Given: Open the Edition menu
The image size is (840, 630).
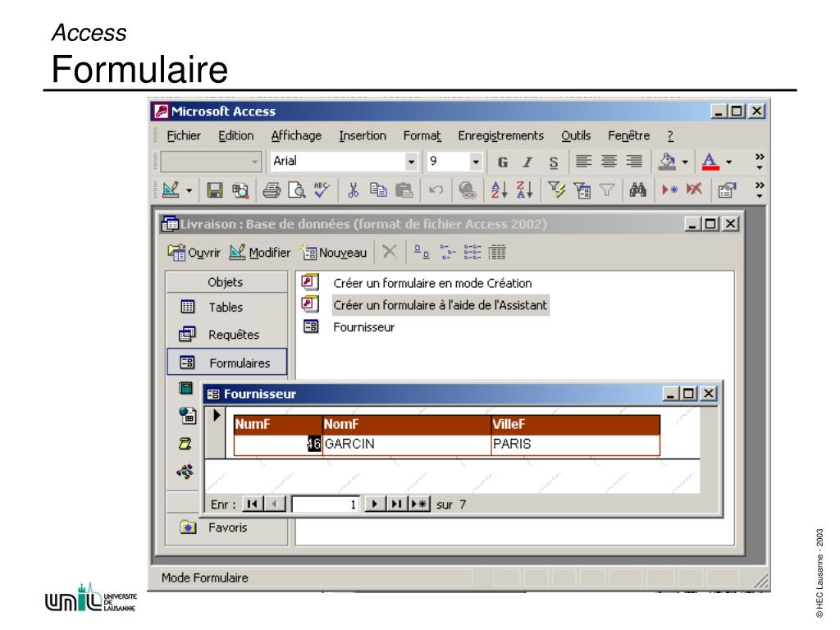Looking at the screenshot, I should tap(235, 136).
